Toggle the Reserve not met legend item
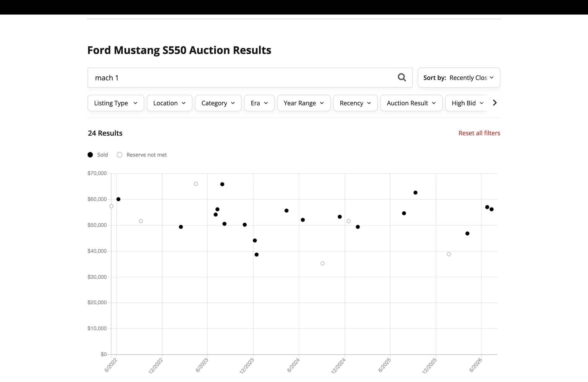The image size is (588, 382). (x=142, y=155)
